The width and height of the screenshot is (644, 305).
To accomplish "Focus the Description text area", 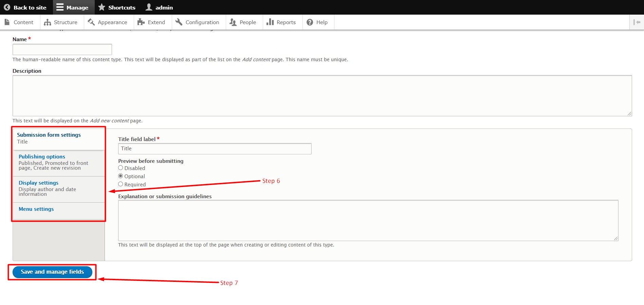I will 322,96.
